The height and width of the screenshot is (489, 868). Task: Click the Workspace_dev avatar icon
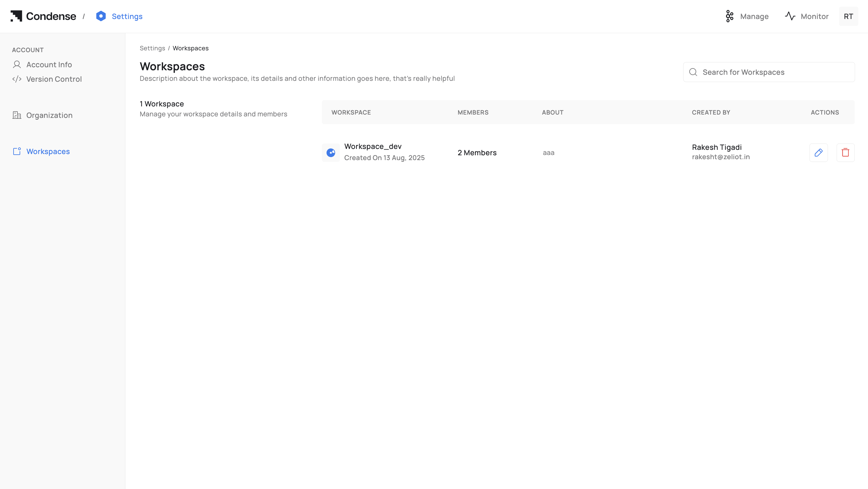[x=331, y=153]
